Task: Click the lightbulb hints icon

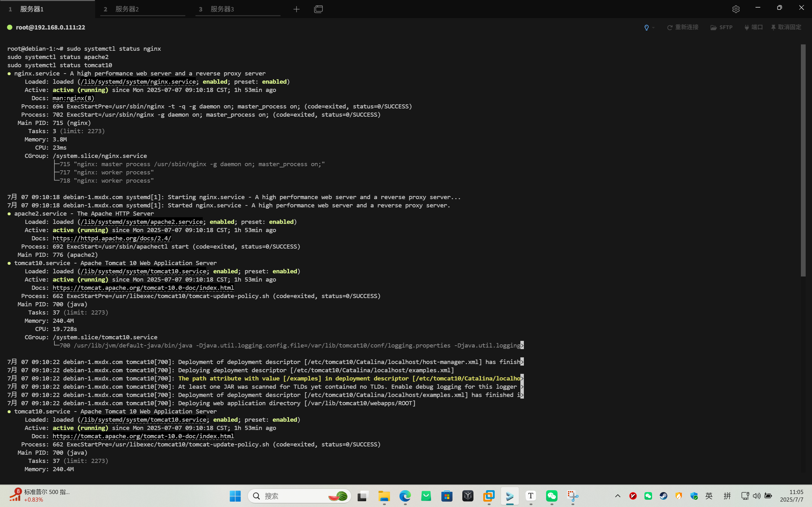Action: pos(646,28)
